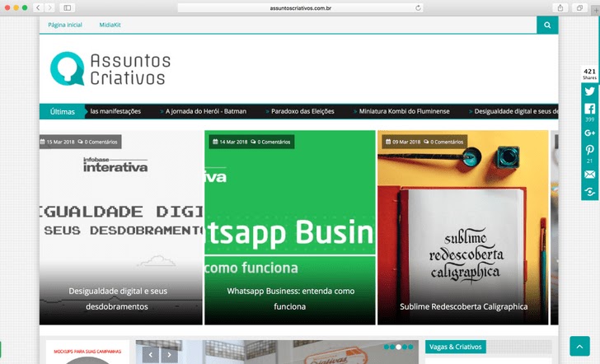Open ticker link Desigualdade digital e seus
Screen dimensions: 600x364
tap(516, 111)
